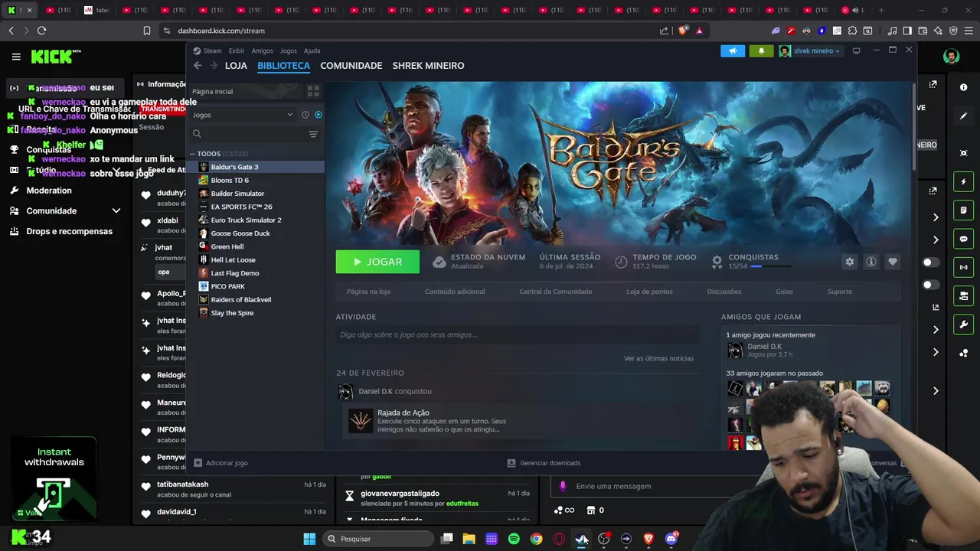Open Spotify from the taskbar
The width and height of the screenshot is (980, 551).
(514, 539)
